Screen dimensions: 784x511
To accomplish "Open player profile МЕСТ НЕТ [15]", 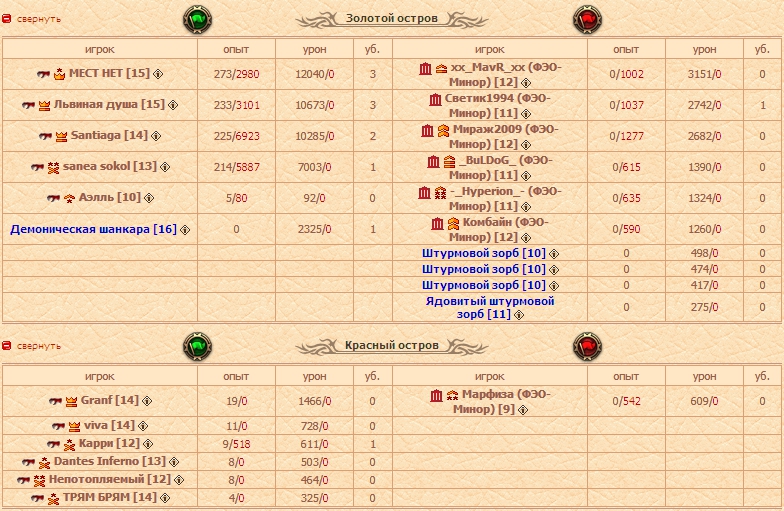I will pos(110,73).
